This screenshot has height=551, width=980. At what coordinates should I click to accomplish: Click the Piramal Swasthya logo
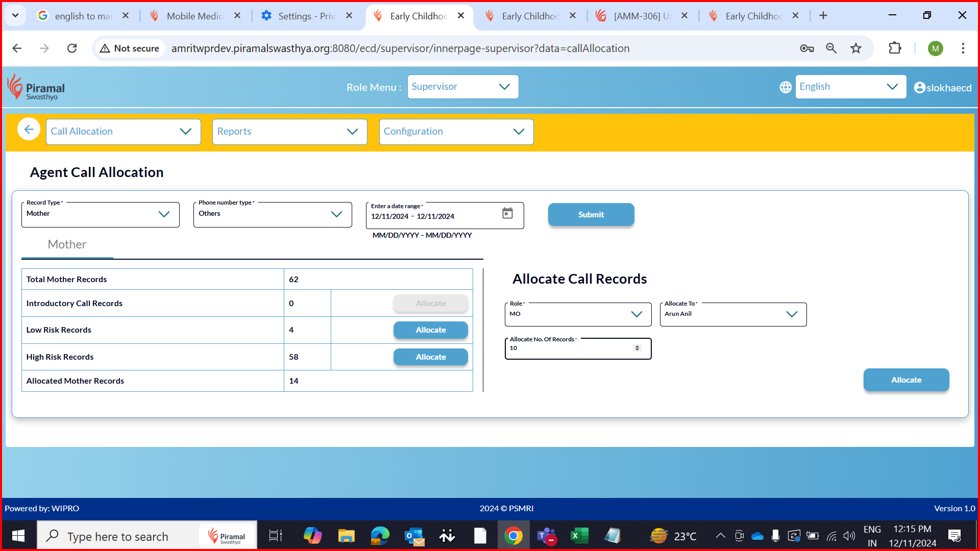coord(36,88)
